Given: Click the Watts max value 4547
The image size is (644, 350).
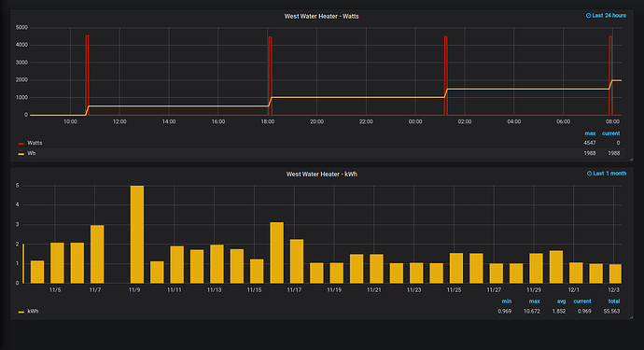Looking at the screenshot, I should pyautogui.click(x=589, y=143).
